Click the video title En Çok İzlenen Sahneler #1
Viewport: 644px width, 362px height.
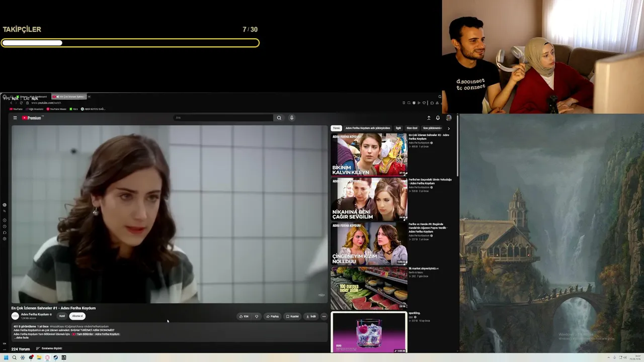pyautogui.click(x=53, y=308)
